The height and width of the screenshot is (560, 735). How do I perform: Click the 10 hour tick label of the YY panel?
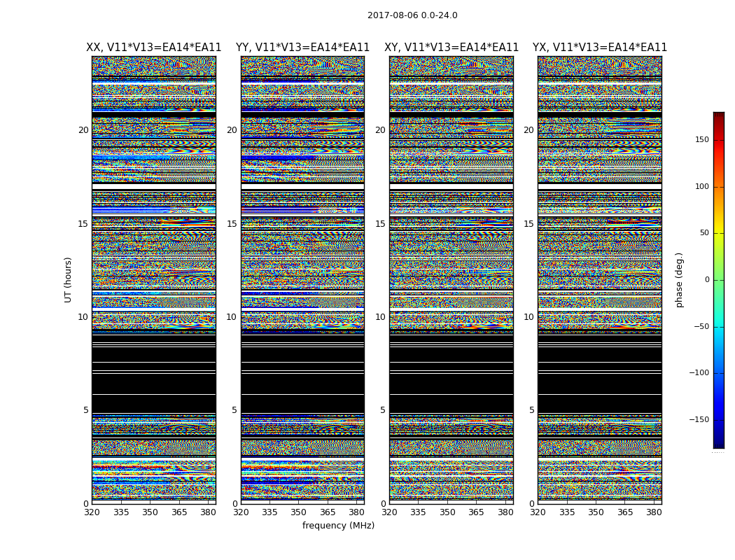tap(232, 317)
